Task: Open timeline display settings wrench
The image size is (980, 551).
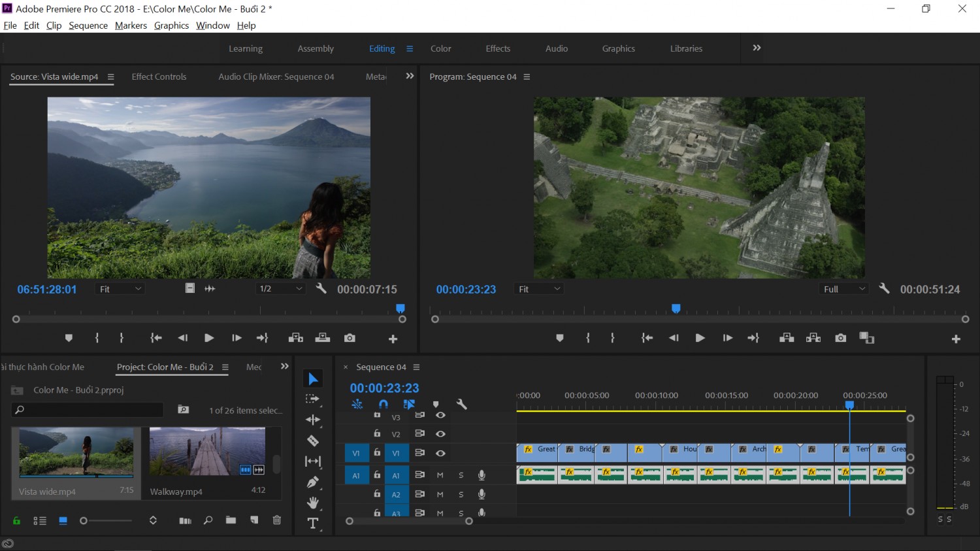Action: (461, 405)
